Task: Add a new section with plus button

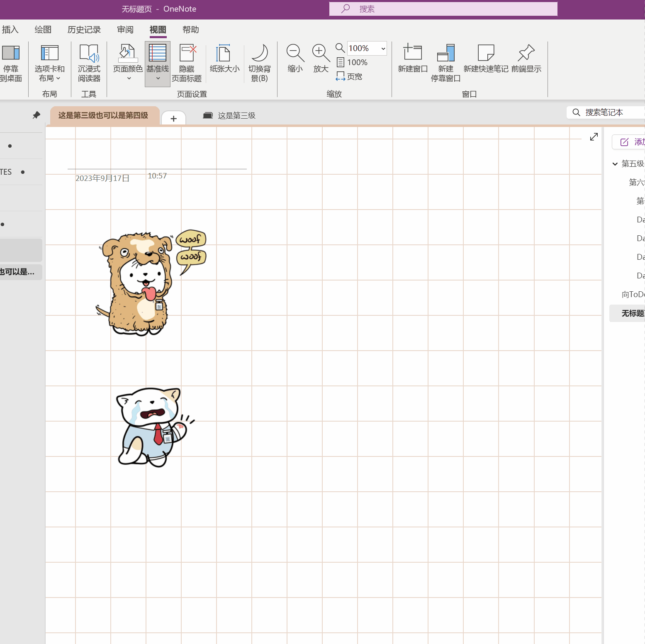Action: (x=173, y=119)
